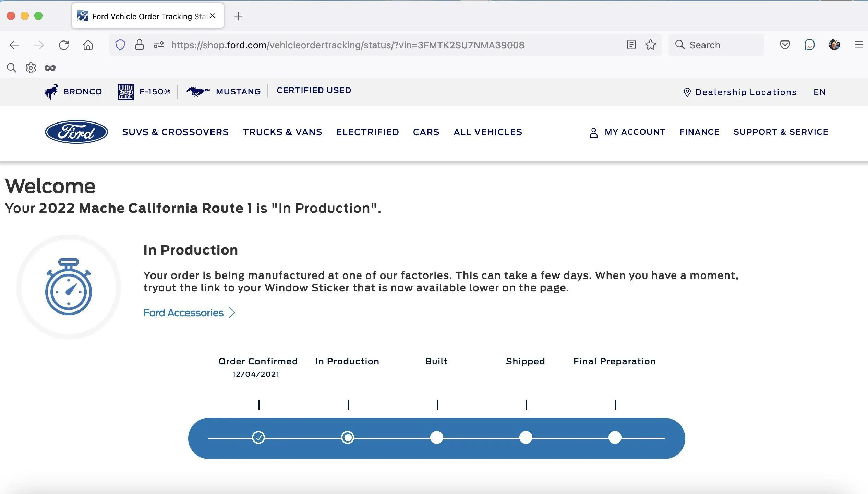Click the magnifier icon in bookmarks toolbar
Viewport: 868px width, 494px height.
[x=12, y=68]
